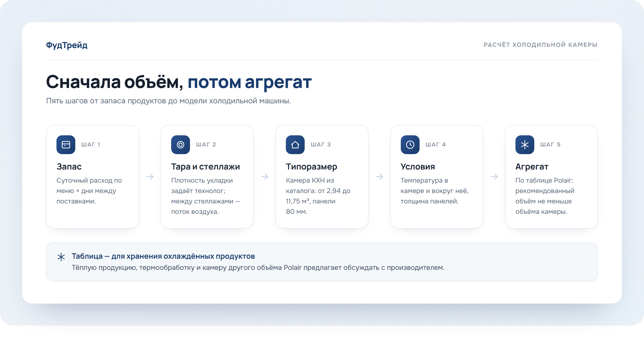Click the asterisk icon in the note box

coord(61,257)
